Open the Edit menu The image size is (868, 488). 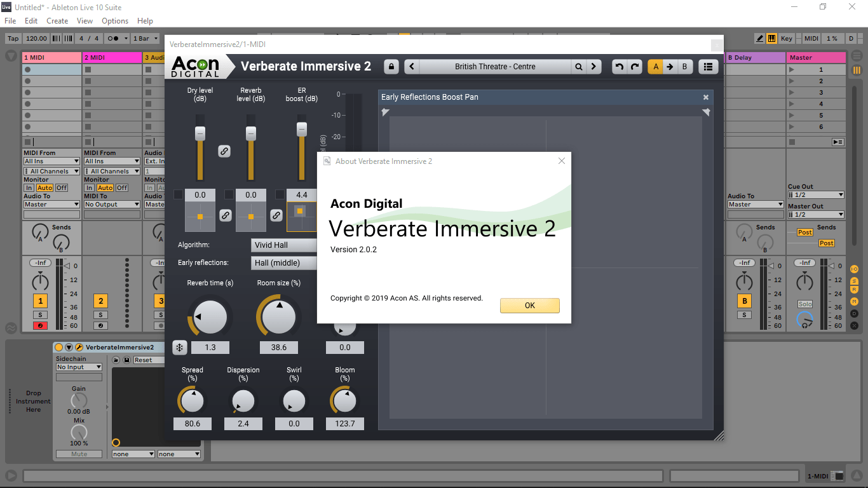click(31, 21)
